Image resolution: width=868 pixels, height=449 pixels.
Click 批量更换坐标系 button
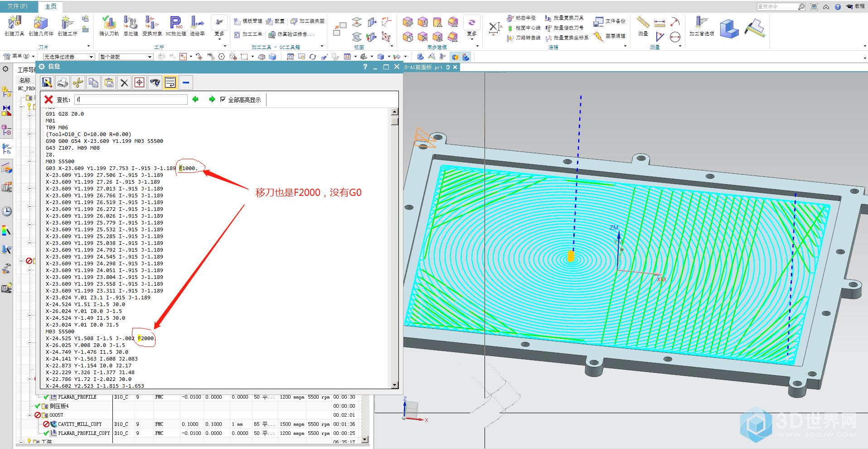tap(567, 38)
